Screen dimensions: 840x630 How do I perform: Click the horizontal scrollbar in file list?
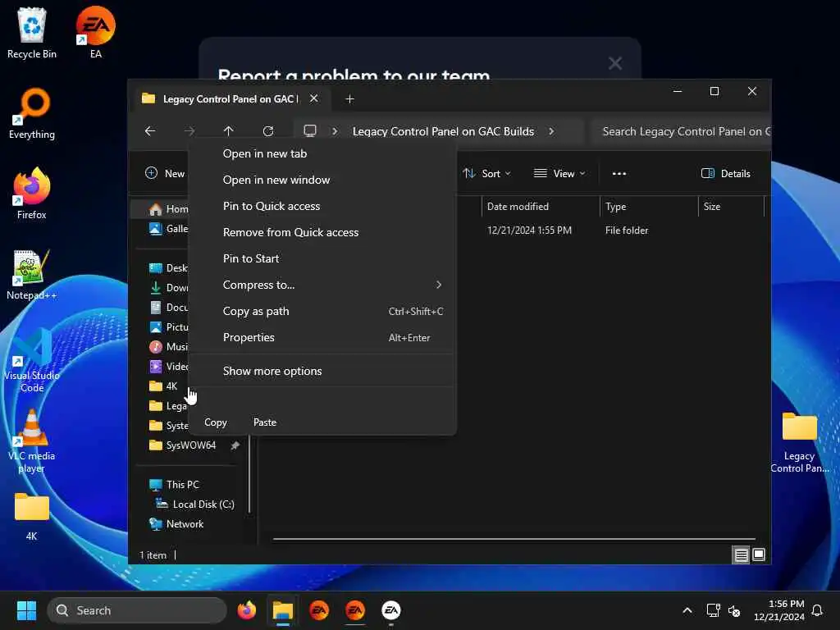tap(514, 539)
